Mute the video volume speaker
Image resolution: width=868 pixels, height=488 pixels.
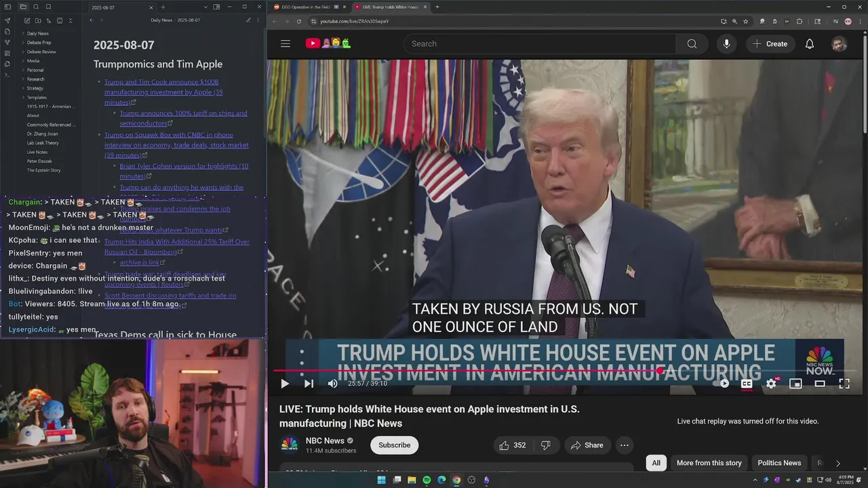332,384
